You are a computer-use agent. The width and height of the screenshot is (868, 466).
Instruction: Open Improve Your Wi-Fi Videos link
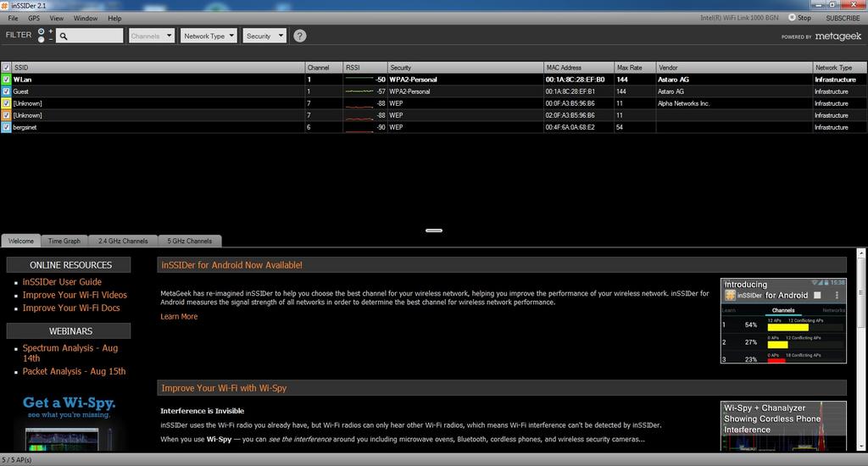75,295
